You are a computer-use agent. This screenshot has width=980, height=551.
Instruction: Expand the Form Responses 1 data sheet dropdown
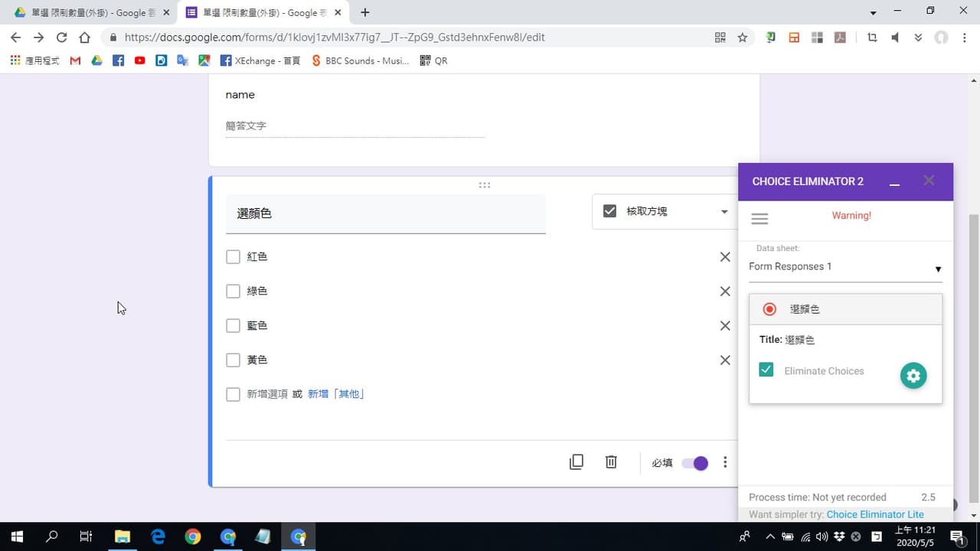[845, 267]
